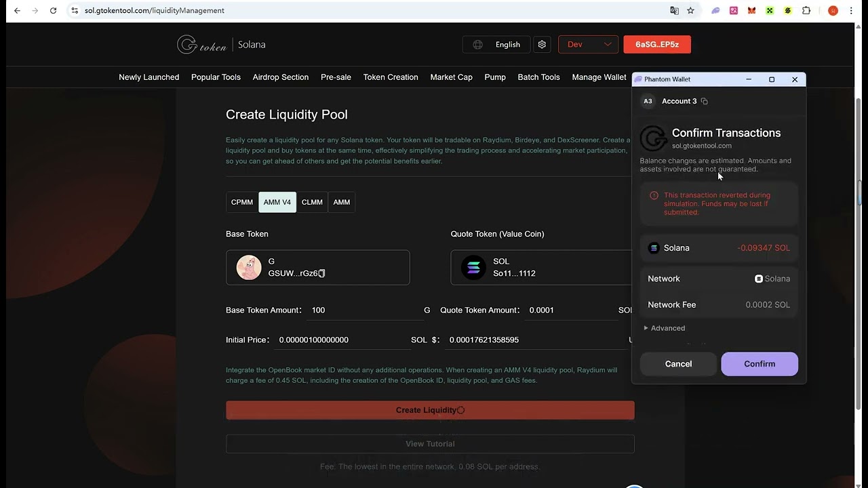Click the A3 account avatar in Phantom

[648, 101]
